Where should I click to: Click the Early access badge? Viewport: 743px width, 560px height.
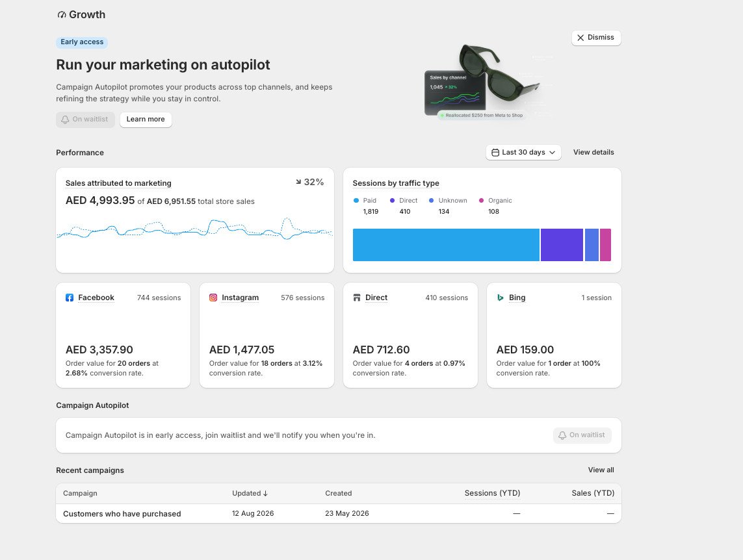pyautogui.click(x=82, y=42)
